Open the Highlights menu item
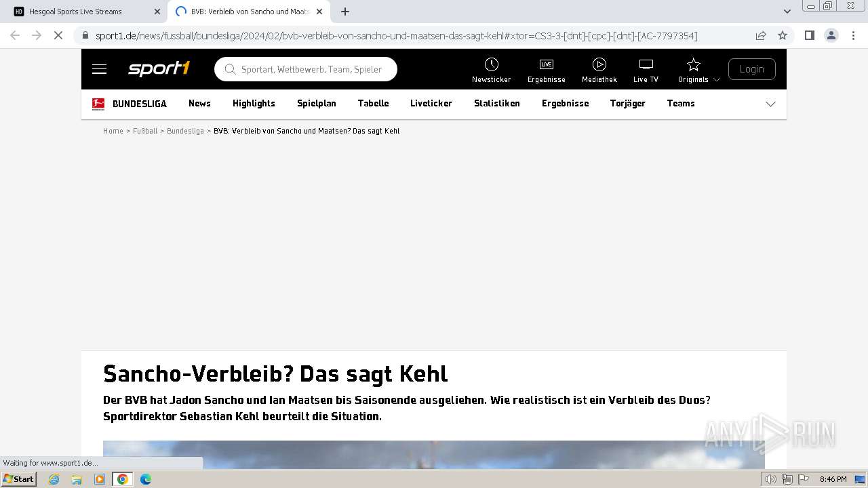Viewport: 868px width, 488px height. pyautogui.click(x=254, y=104)
